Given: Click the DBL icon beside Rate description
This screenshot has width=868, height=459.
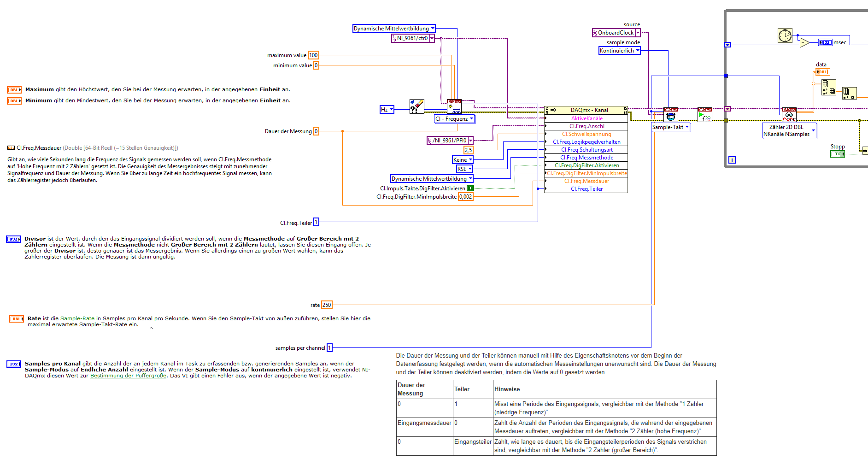Looking at the screenshot, I should pos(17,319).
